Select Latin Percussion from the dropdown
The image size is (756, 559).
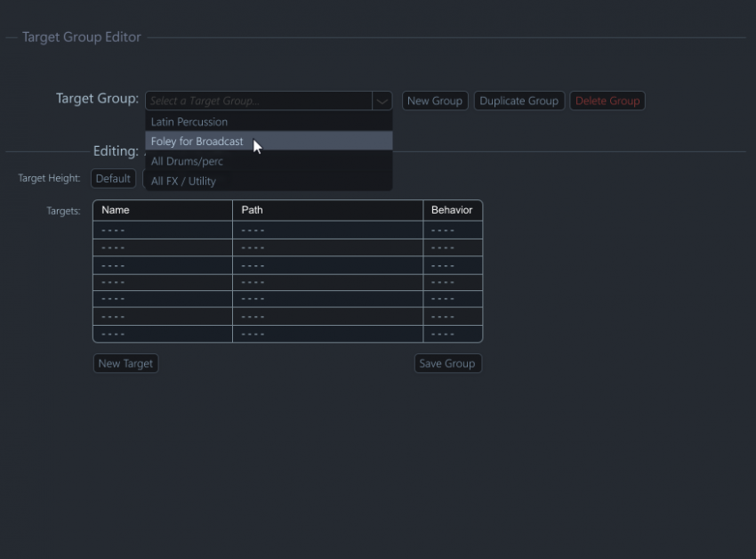189,121
